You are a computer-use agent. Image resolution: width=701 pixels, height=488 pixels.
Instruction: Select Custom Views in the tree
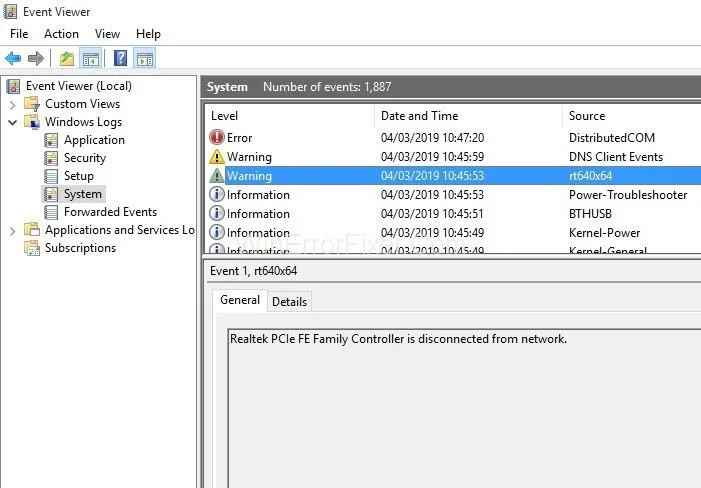(x=83, y=104)
